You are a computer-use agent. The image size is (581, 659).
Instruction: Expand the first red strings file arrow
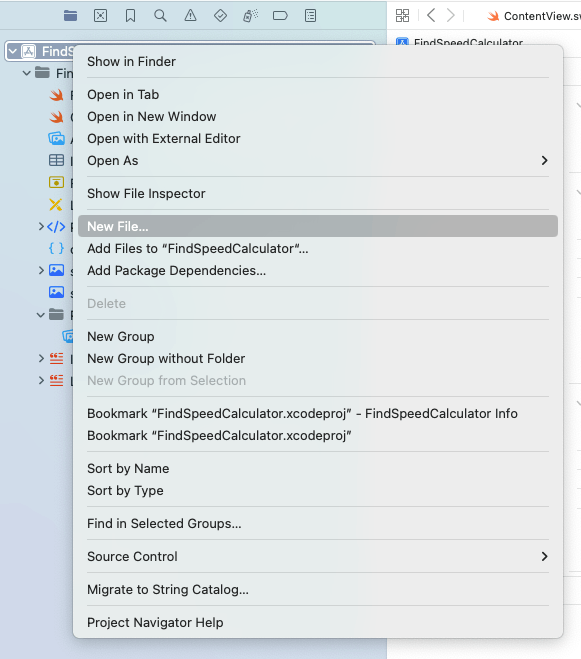click(x=41, y=358)
